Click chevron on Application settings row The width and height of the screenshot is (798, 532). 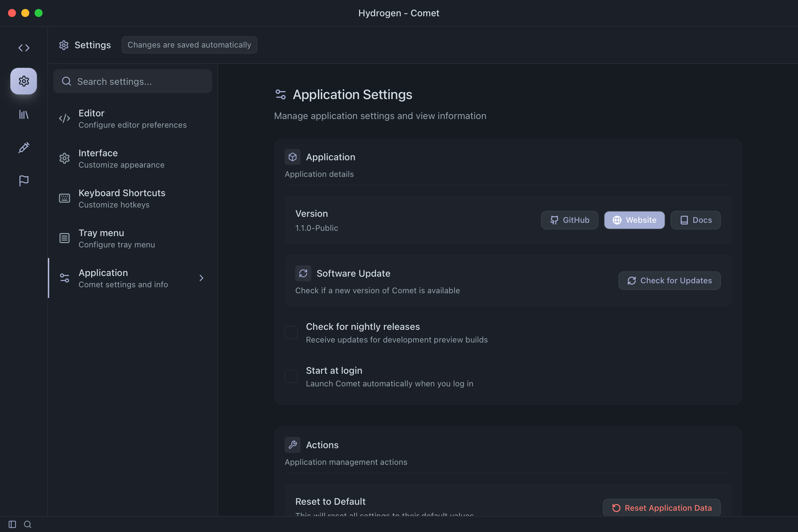coord(201,278)
